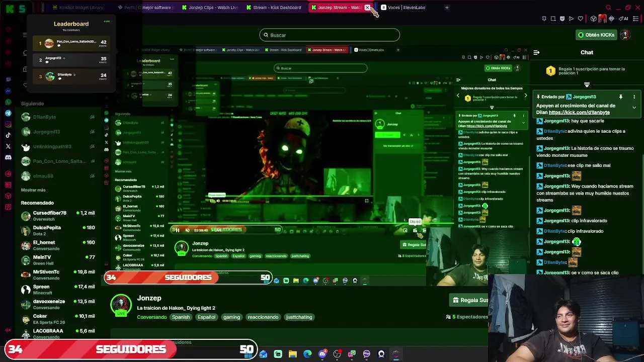Open the AI (Aria) button in the toolbar
The image size is (644, 362).
623,19
